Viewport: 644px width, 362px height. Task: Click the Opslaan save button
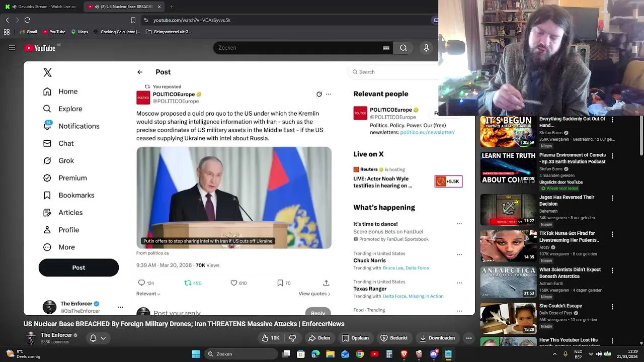click(x=356, y=338)
